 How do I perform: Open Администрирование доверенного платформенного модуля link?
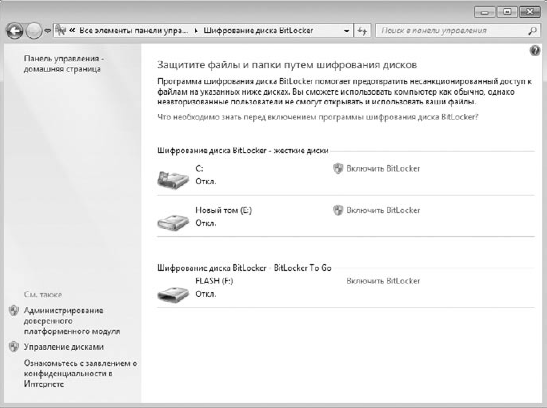72,321
